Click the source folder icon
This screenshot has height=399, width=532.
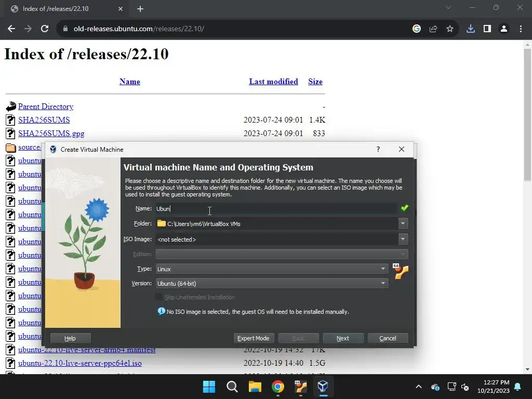click(x=11, y=148)
